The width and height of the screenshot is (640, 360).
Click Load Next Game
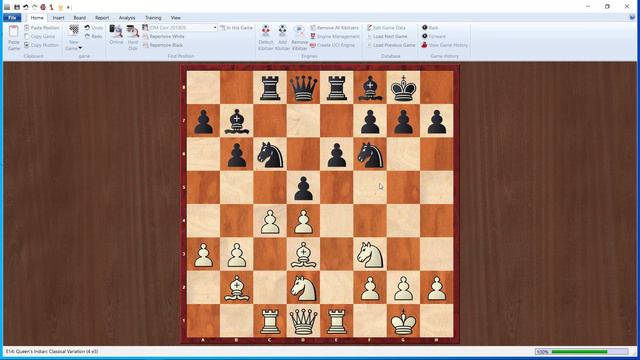click(387, 36)
